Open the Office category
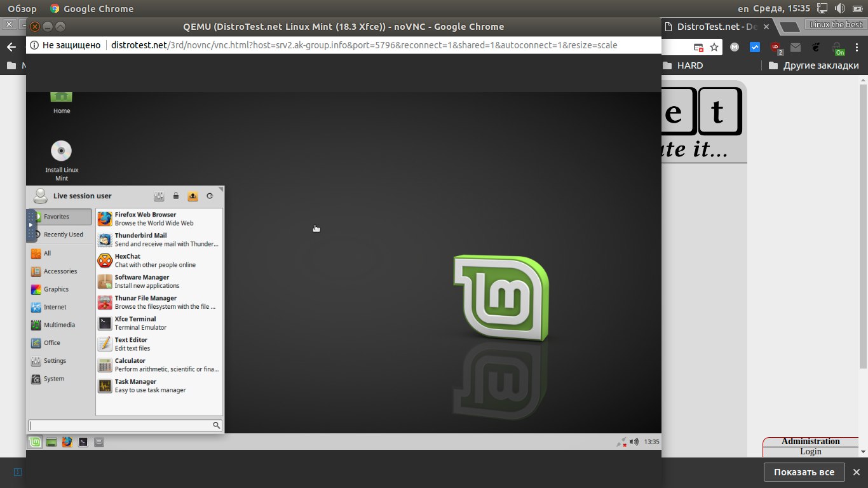This screenshot has width=868, height=488. click(61, 342)
